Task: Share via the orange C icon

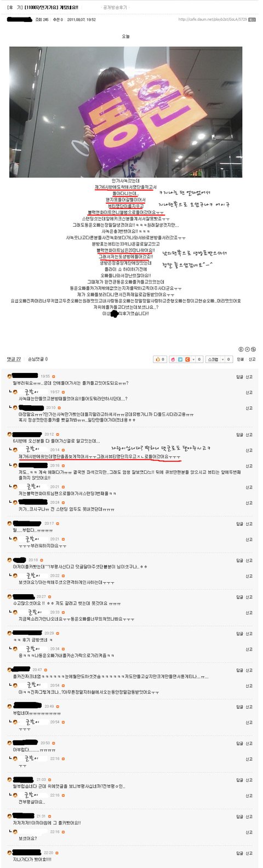Action: click(x=187, y=359)
